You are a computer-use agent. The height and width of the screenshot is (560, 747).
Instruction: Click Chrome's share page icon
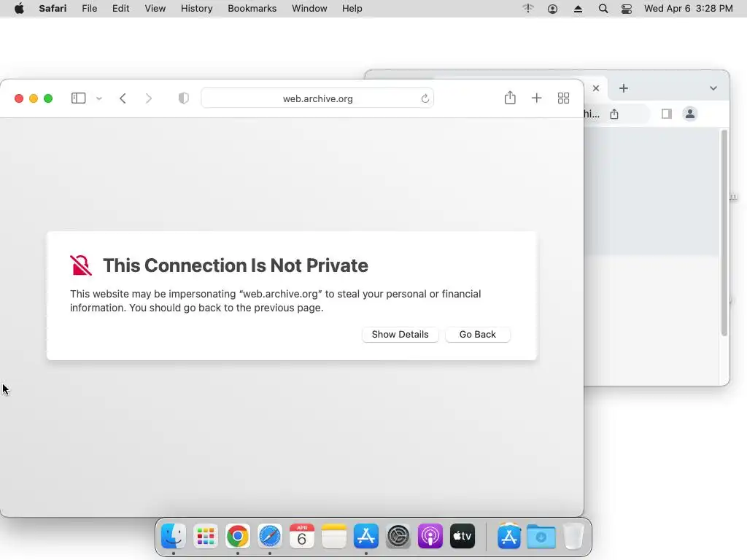[614, 114]
